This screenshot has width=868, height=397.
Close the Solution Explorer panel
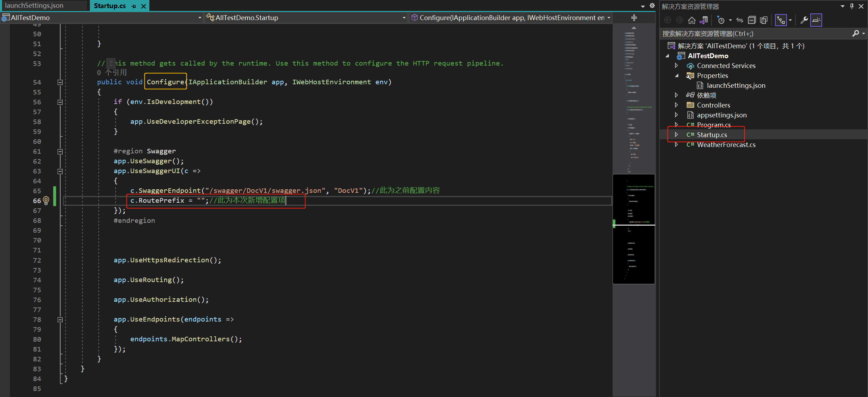click(x=861, y=6)
